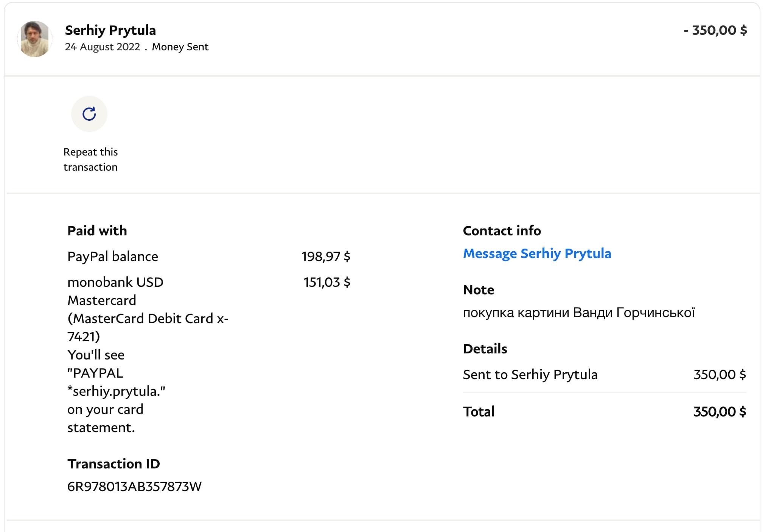
Task: Click the 151,03 $ card amount
Action: [x=327, y=282]
